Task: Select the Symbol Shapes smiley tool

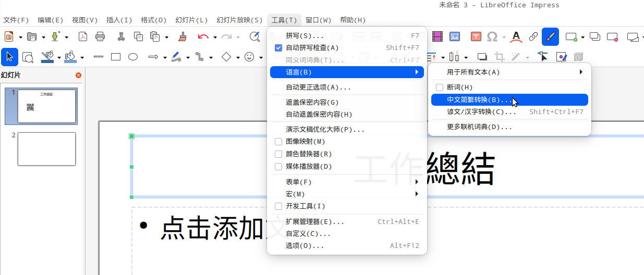Action: point(250,57)
